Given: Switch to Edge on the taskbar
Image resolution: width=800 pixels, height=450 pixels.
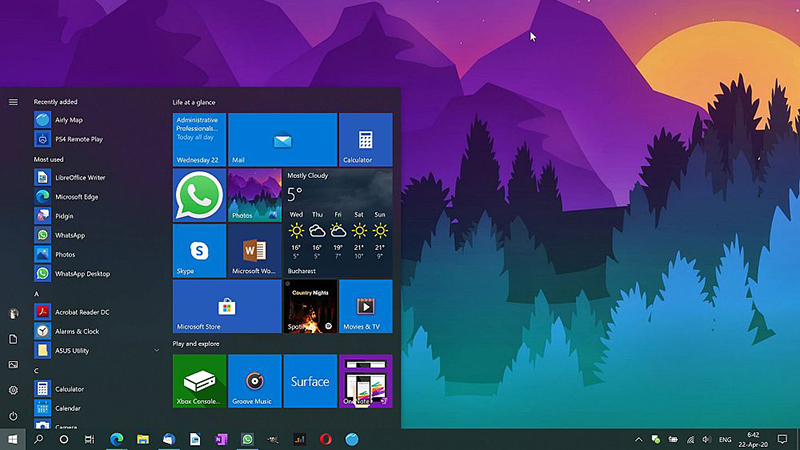Looking at the screenshot, I should [x=117, y=439].
